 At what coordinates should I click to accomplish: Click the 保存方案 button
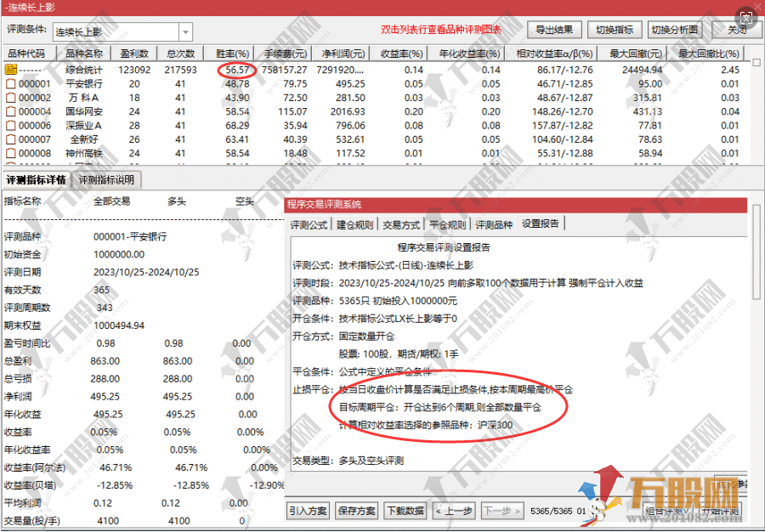tap(357, 511)
